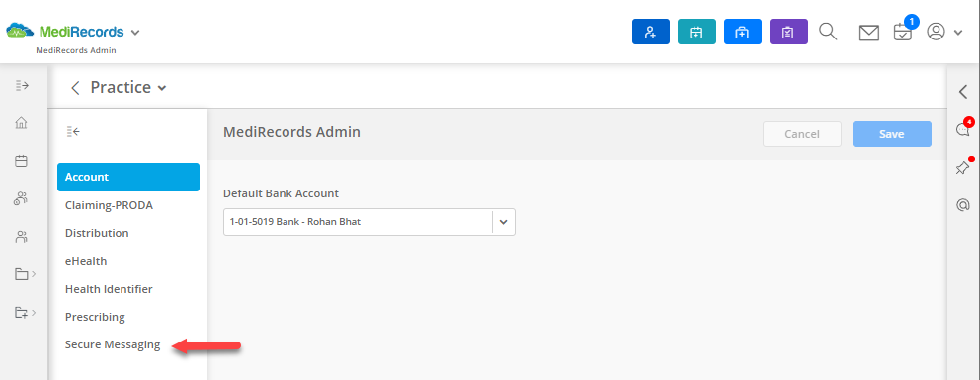This screenshot has width=980, height=380.
Task: Click the bank account dropdown arrow
Action: (503, 221)
